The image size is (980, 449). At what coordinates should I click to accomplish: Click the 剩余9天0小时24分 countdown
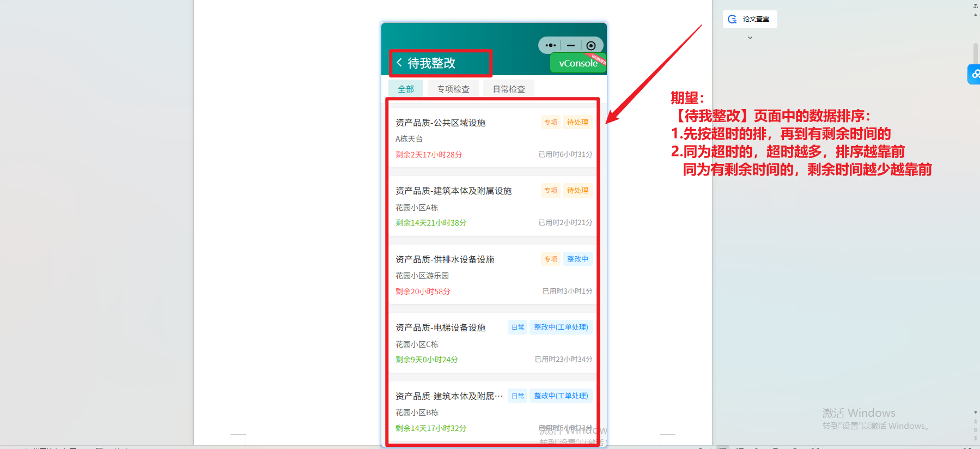coord(427,360)
